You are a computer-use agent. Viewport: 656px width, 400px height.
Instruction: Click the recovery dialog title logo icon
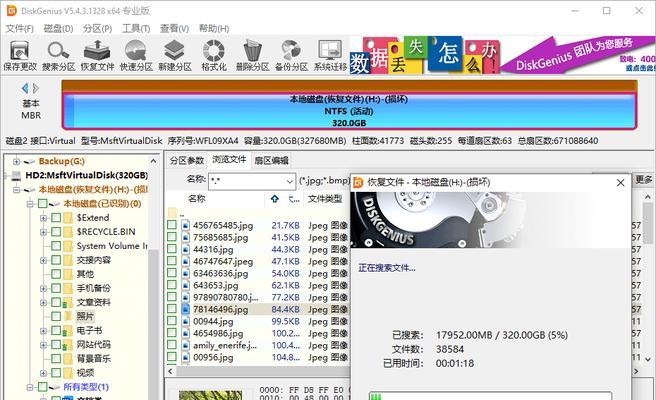pos(359,182)
